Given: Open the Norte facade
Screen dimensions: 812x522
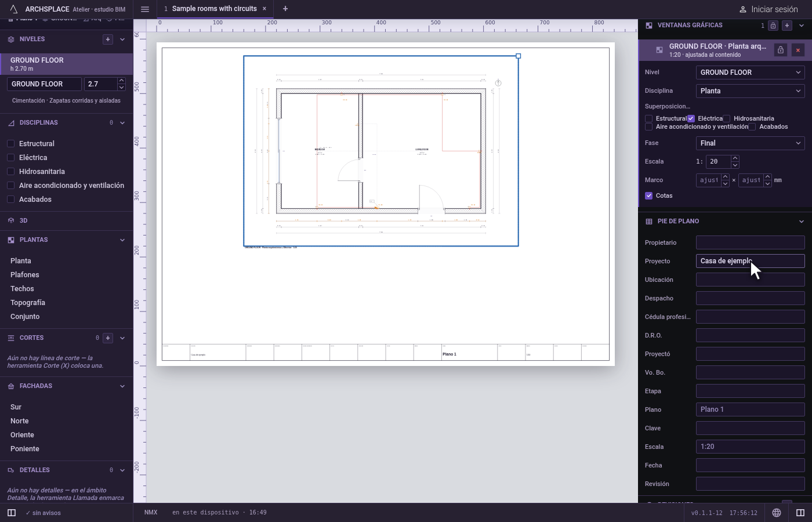Looking at the screenshot, I should (20, 421).
